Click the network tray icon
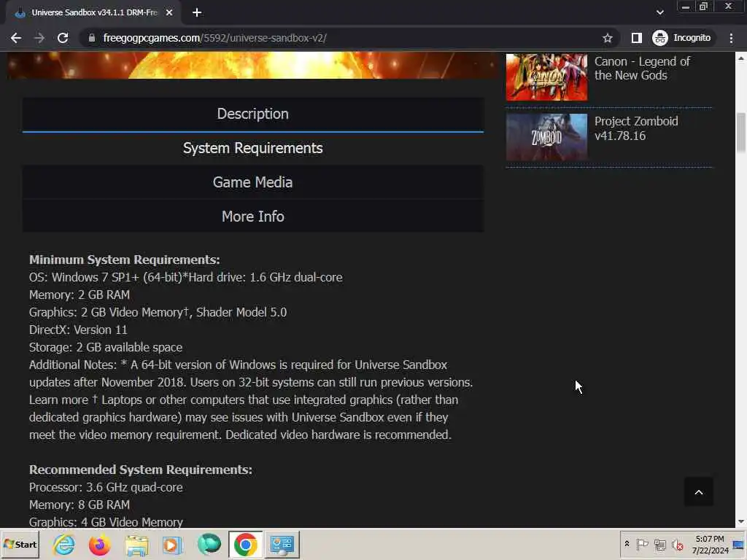747x560 pixels. [x=659, y=544]
